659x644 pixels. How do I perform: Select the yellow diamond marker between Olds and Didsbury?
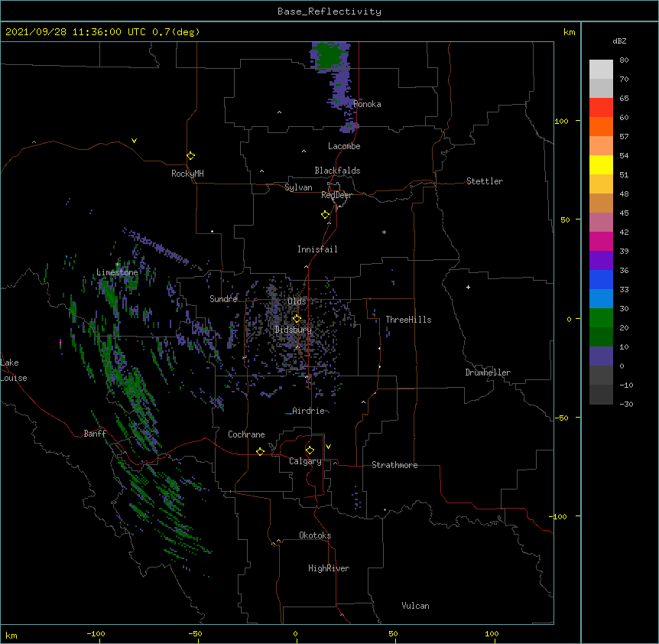pyautogui.click(x=297, y=318)
